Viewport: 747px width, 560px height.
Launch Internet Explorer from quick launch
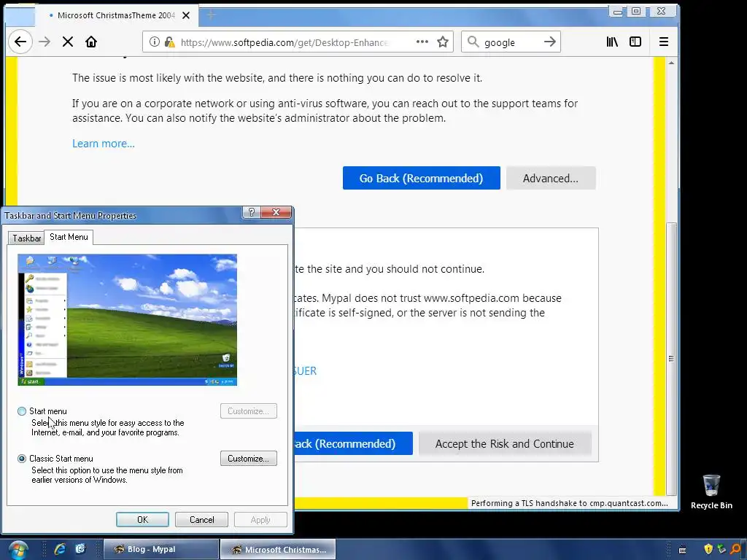pos(60,549)
